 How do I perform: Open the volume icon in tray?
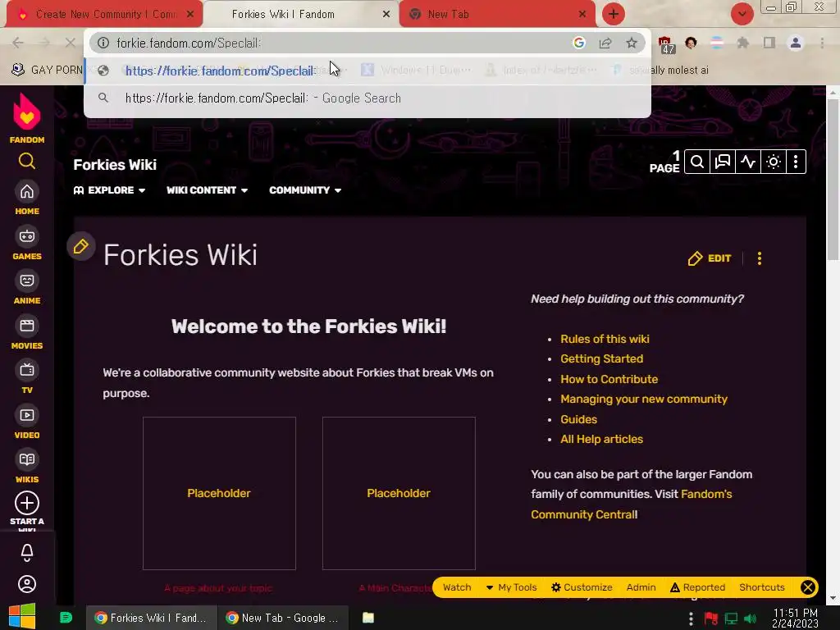pos(751,619)
